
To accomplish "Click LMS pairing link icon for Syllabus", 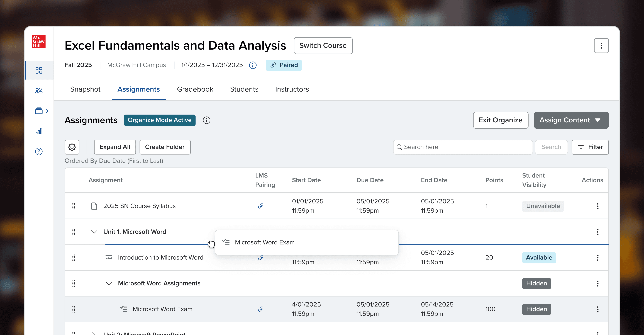I will coord(260,206).
